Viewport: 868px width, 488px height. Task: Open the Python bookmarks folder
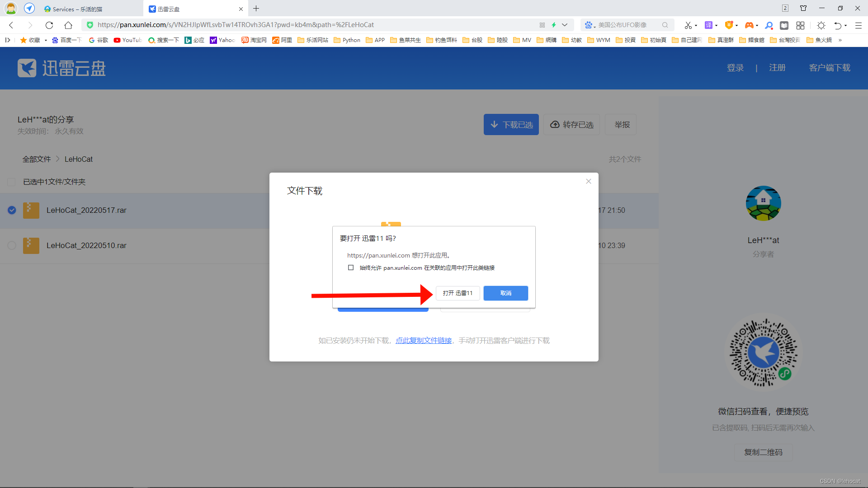point(347,40)
